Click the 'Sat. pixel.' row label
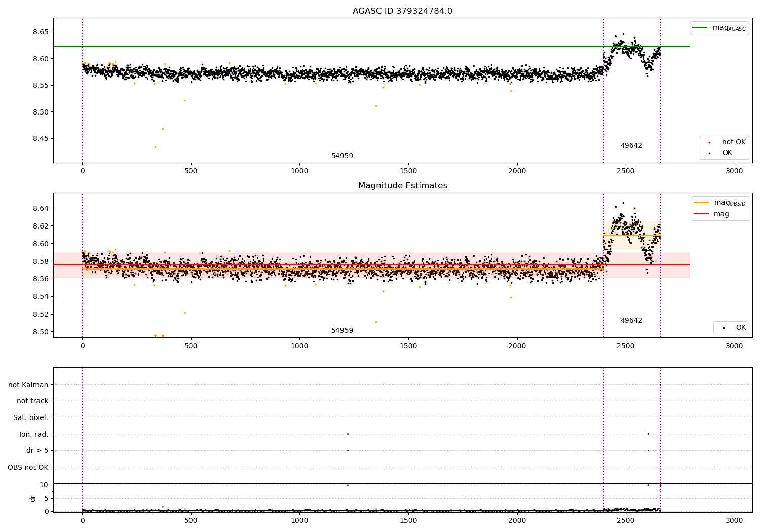This screenshot has width=760, height=532. coord(31,418)
